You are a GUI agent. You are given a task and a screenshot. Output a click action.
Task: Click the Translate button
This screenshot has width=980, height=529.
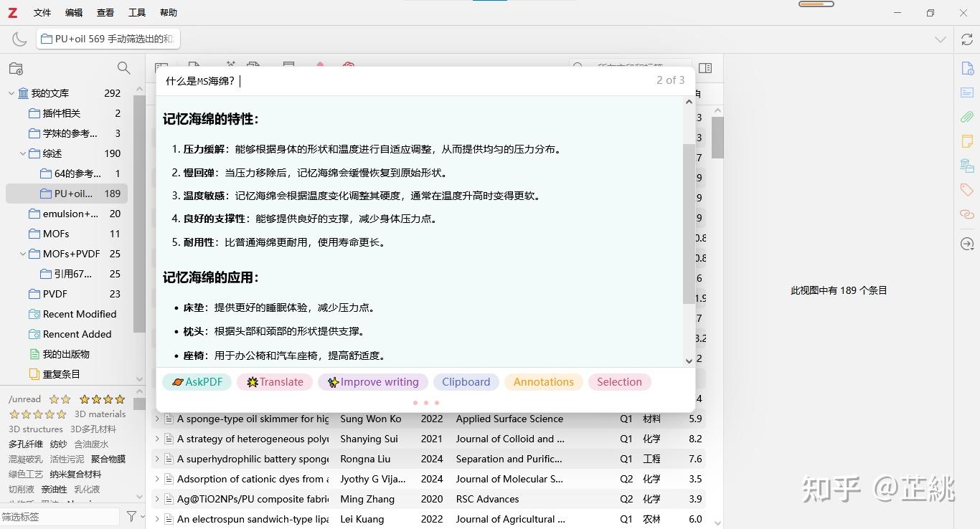click(x=275, y=382)
